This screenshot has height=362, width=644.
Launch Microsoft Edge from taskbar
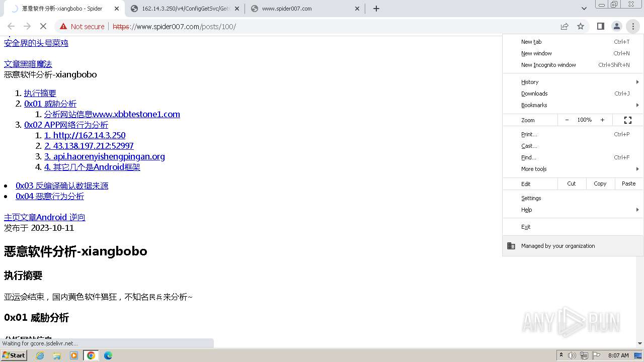click(108, 355)
